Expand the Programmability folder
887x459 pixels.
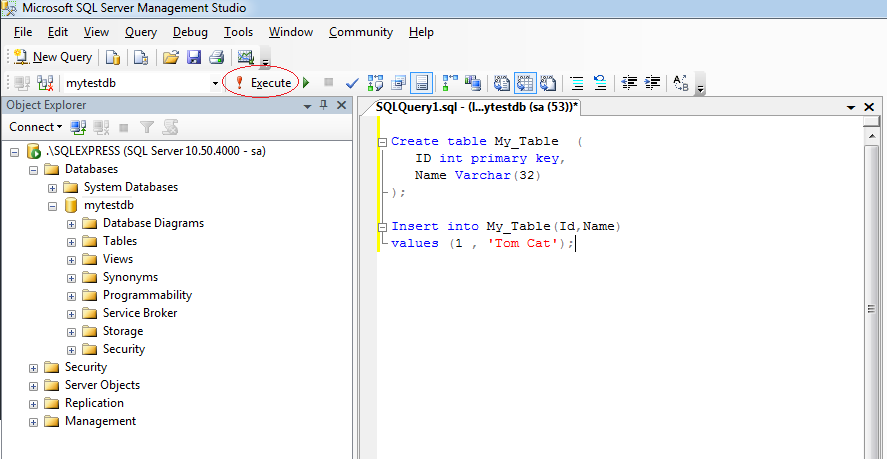tap(71, 296)
